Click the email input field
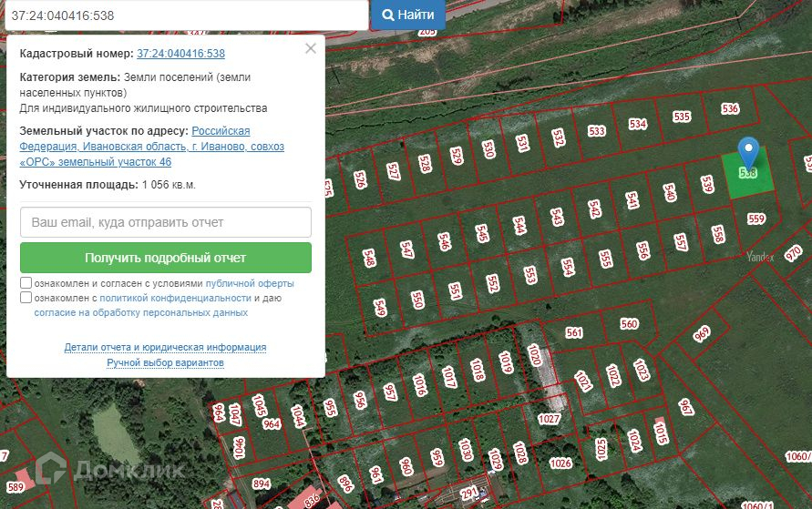Viewport: 812px width, 509px height. click(166, 222)
